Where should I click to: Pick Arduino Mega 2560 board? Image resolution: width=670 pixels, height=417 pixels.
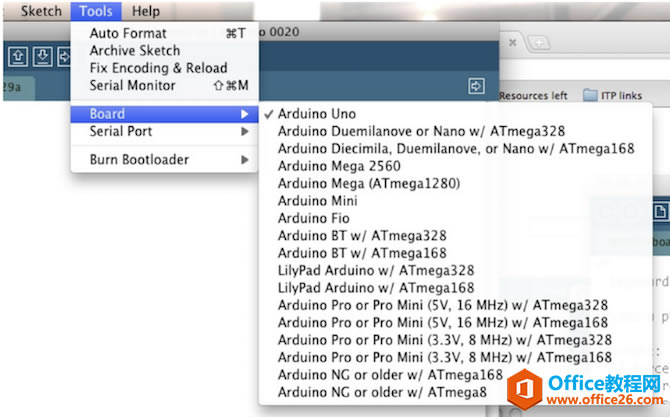(455, 166)
